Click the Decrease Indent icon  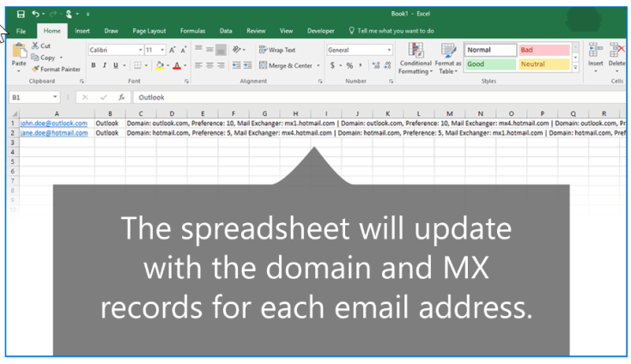tap(237, 65)
